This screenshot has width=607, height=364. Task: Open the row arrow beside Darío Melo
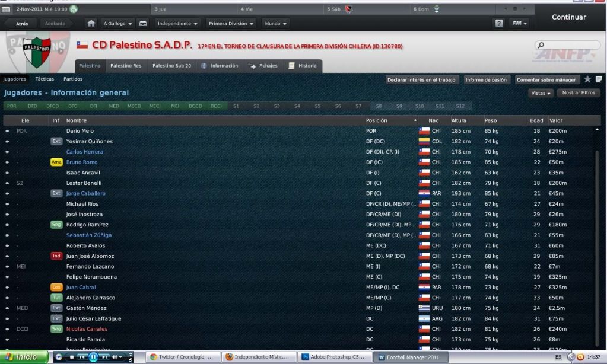tap(7, 131)
